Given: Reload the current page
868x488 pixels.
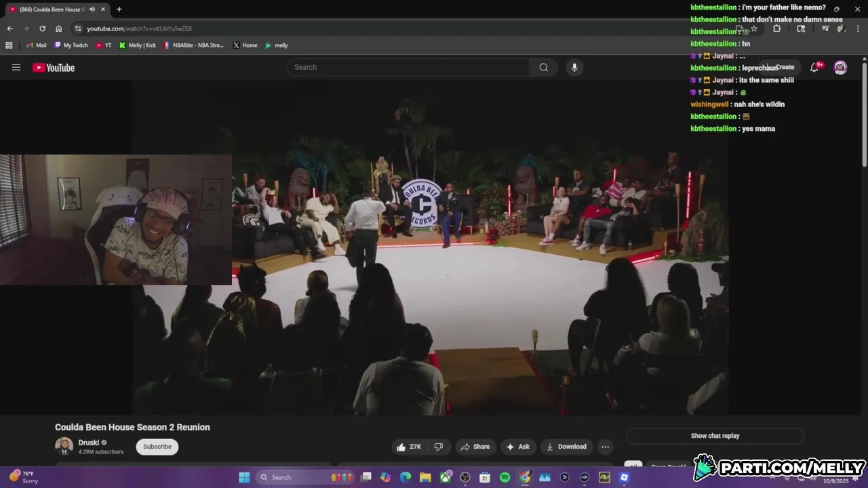Looking at the screenshot, I should pyautogui.click(x=42, y=28).
